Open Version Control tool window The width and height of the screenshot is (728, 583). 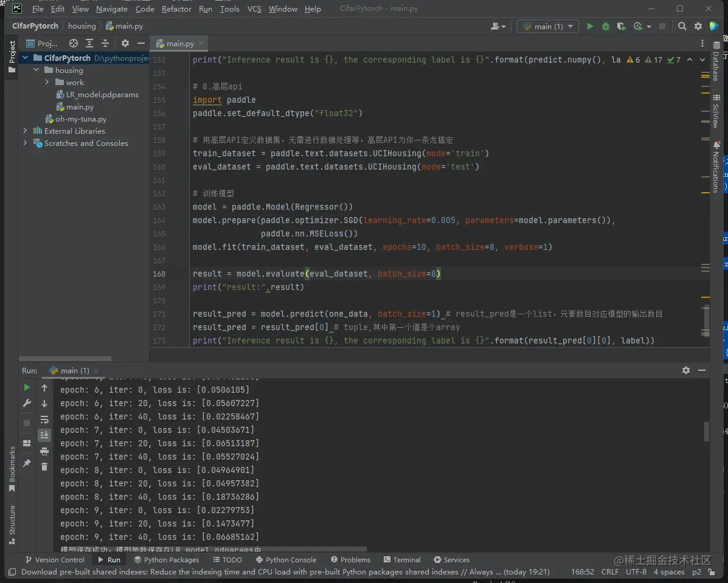[x=55, y=559]
